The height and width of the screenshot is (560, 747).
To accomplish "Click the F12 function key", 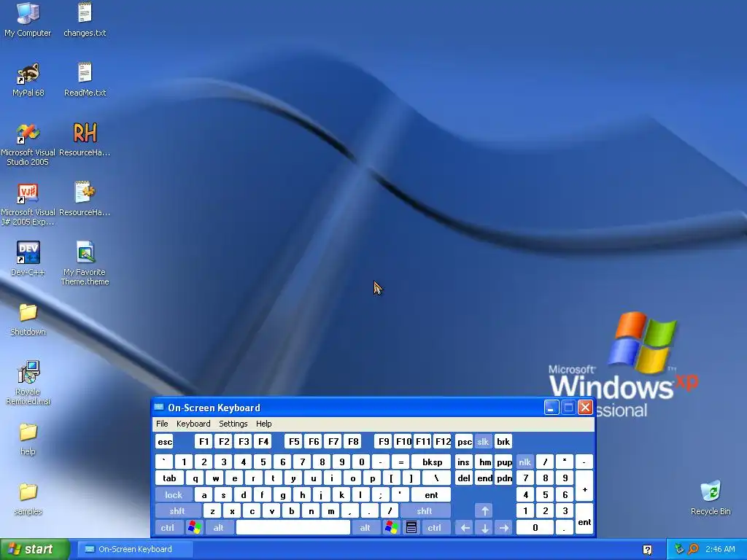I will [x=443, y=441].
